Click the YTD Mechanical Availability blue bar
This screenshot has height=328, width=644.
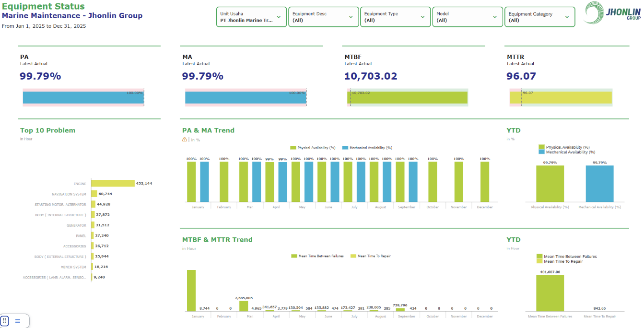pos(599,184)
